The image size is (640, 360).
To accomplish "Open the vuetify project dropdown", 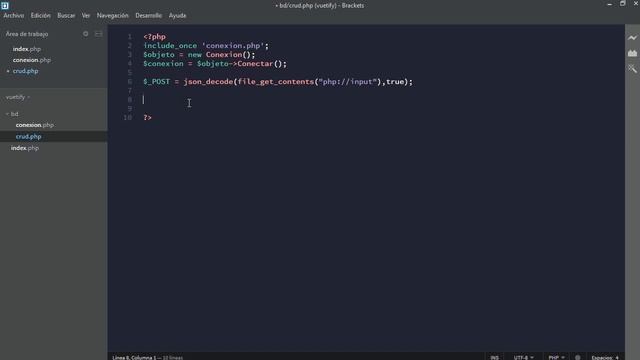I will (18, 97).
